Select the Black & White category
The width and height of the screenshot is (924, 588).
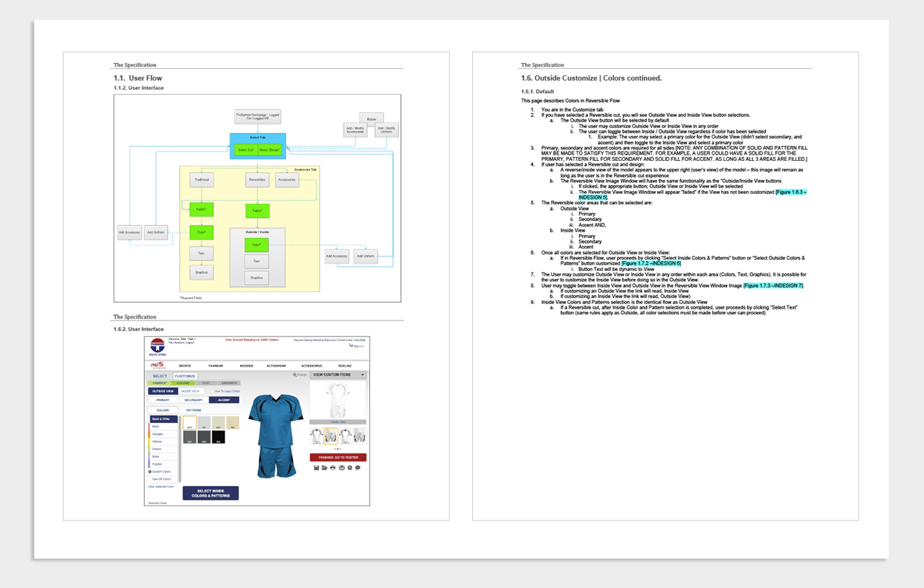(163, 419)
